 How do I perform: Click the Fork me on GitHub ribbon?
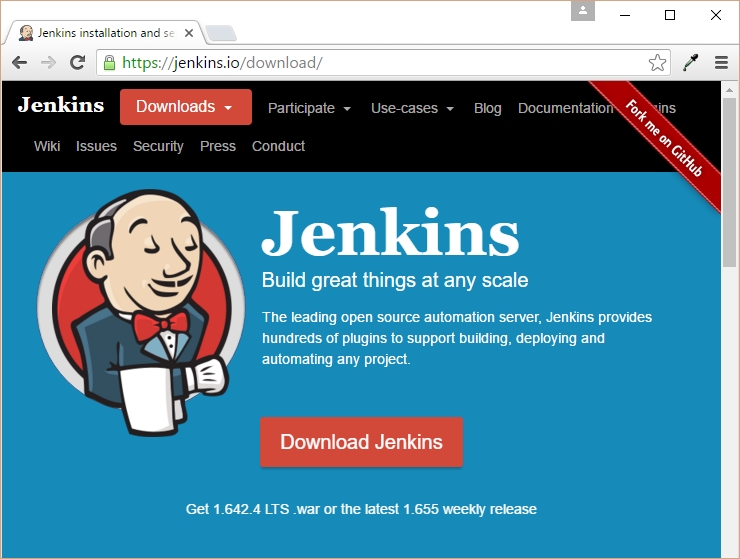tap(663, 138)
